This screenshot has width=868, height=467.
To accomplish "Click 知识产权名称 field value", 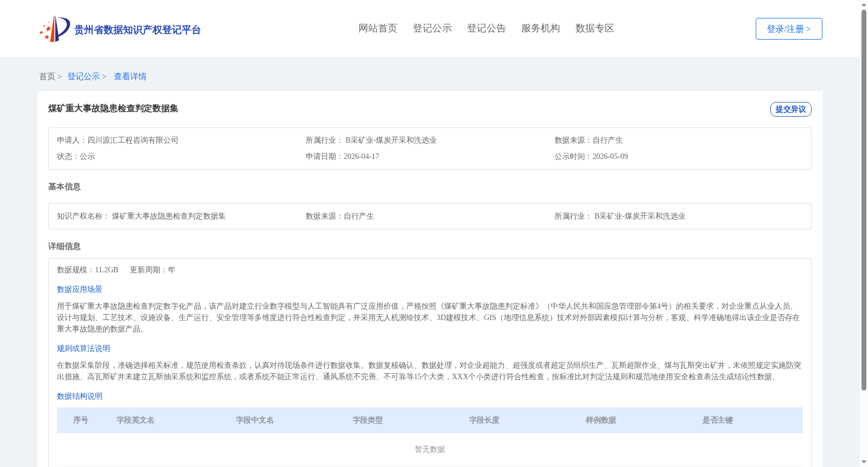I will click(x=169, y=216).
